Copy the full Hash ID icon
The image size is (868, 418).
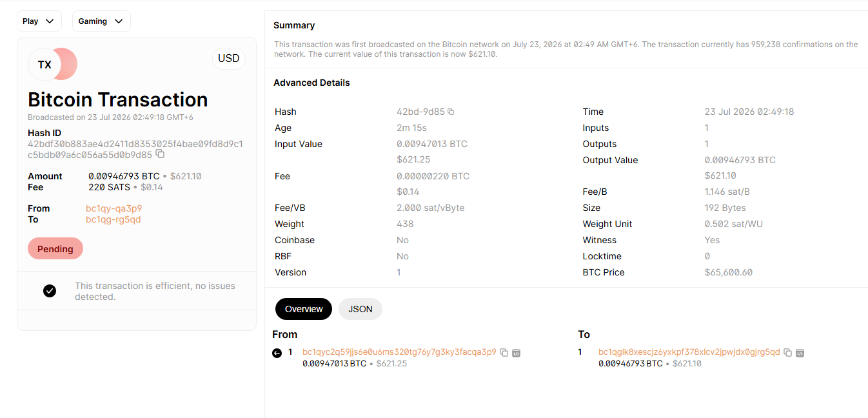(160, 154)
